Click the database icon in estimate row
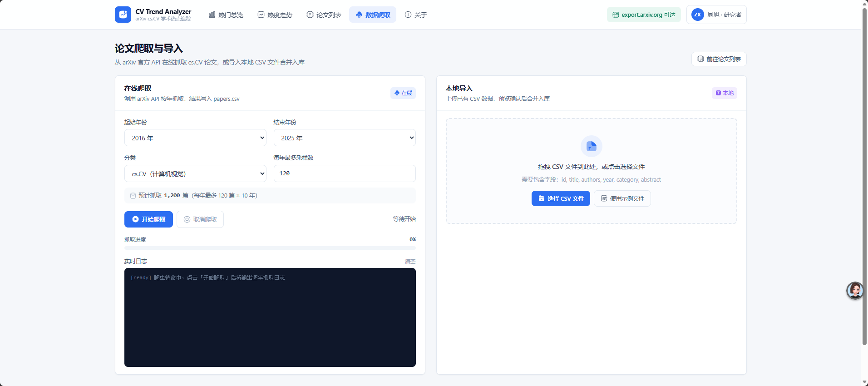 pos(133,196)
